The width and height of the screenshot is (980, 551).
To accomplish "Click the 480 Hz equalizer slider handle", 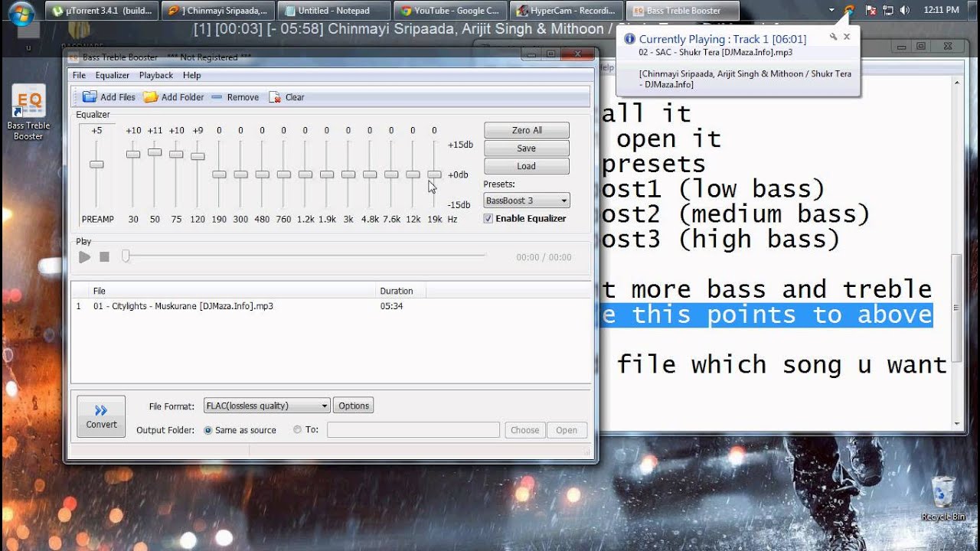I will (x=262, y=174).
